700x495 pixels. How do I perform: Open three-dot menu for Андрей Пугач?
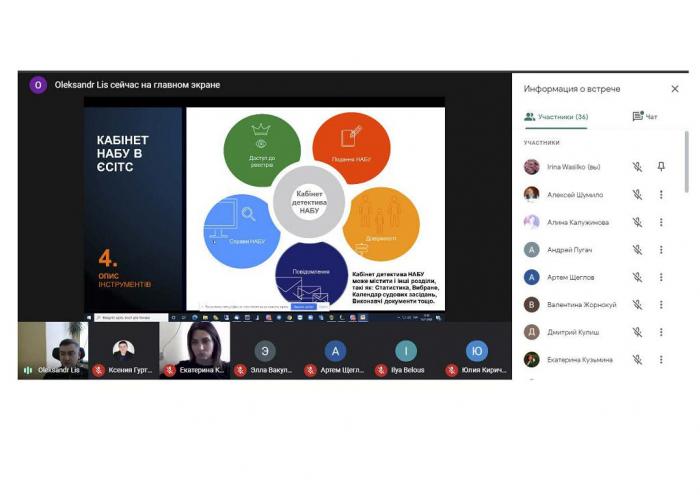(x=661, y=250)
